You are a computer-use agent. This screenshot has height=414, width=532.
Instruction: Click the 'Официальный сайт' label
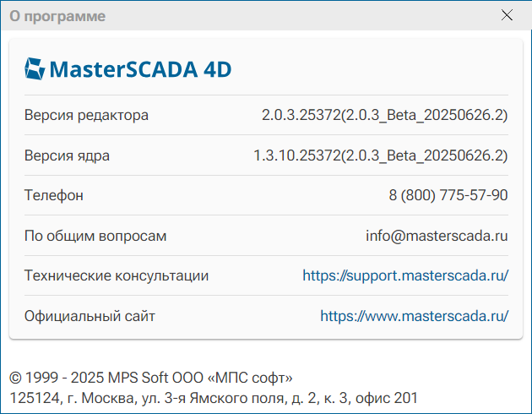[x=90, y=316]
